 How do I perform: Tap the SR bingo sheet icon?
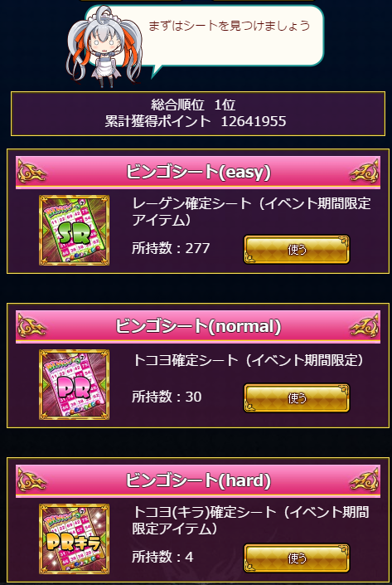click(74, 230)
